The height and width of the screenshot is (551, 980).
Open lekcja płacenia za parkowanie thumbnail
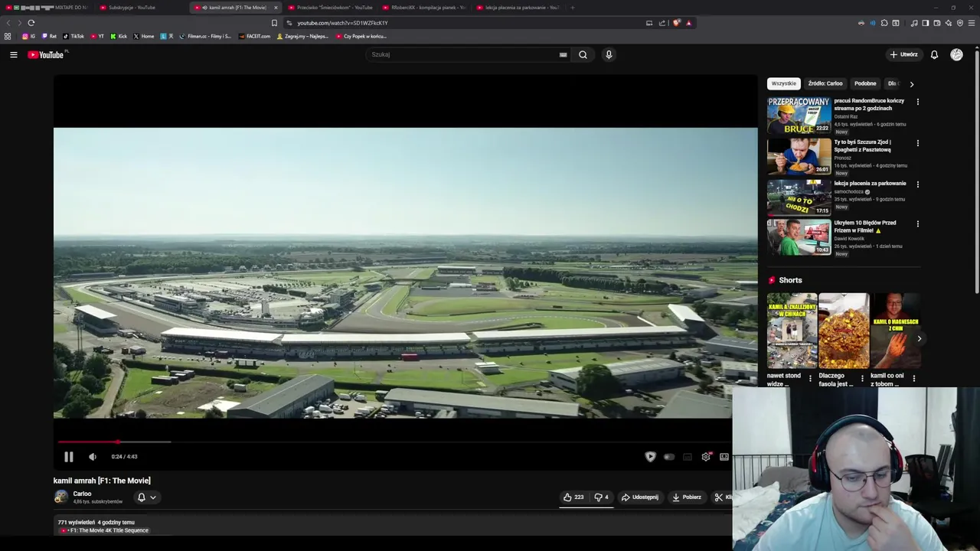click(799, 197)
